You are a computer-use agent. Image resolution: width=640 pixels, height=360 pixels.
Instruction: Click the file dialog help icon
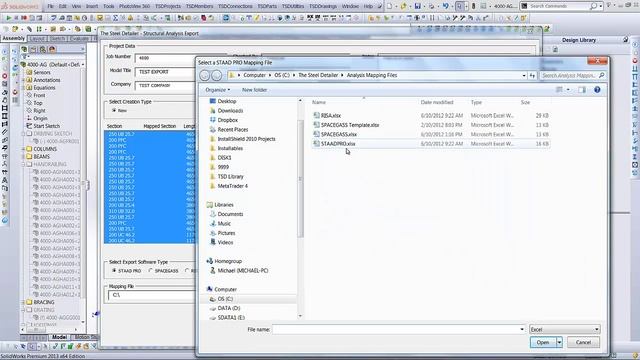[x=597, y=90]
